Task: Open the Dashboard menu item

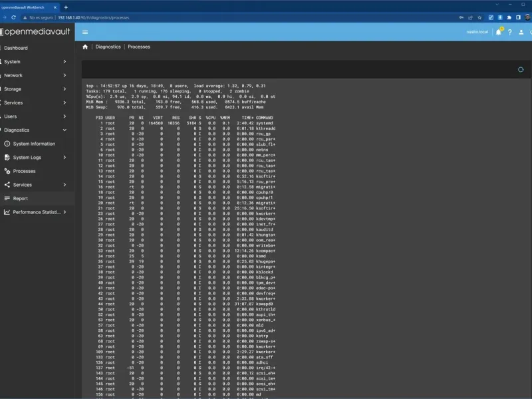Action: 37,48
